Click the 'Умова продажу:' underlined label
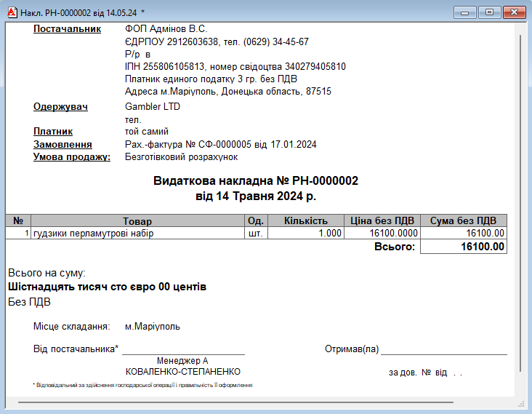This screenshot has width=532, height=414. point(72,157)
